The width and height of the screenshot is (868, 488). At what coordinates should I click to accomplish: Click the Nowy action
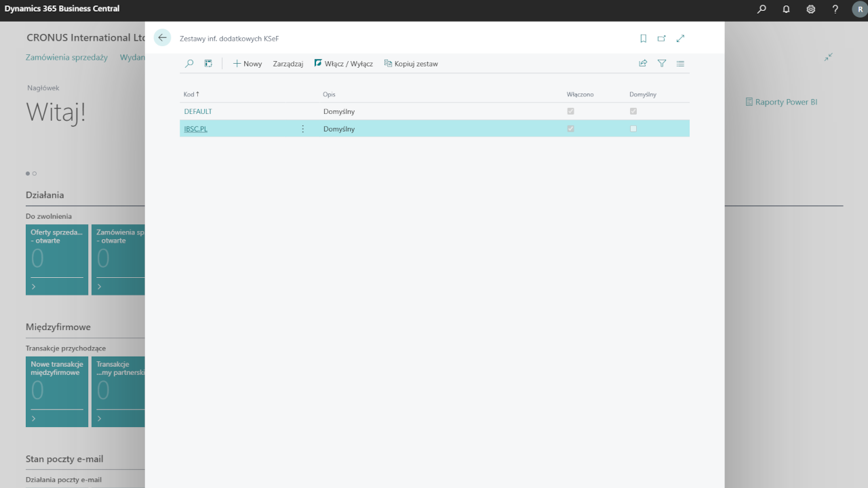point(248,64)
